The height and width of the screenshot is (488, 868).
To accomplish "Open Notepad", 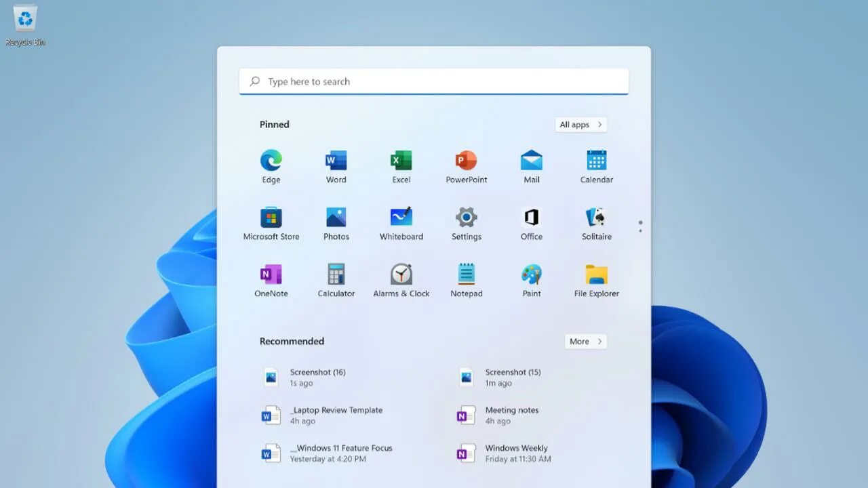I will [467, 281].
